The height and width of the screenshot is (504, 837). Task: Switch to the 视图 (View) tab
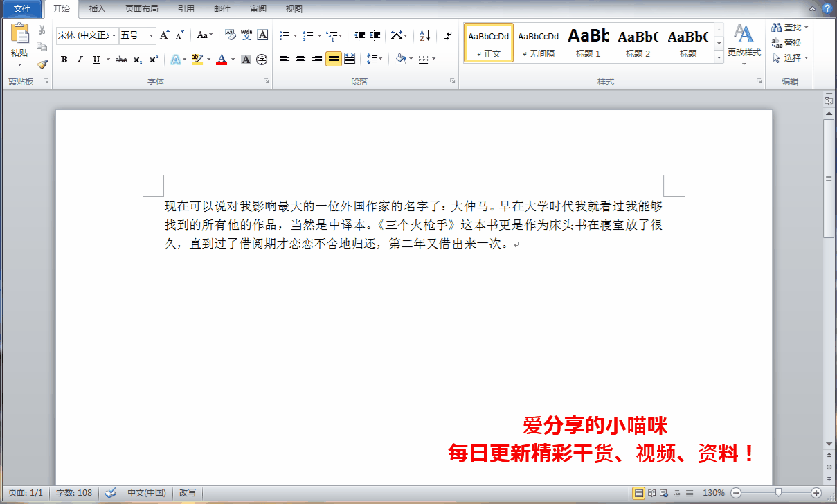294,9
